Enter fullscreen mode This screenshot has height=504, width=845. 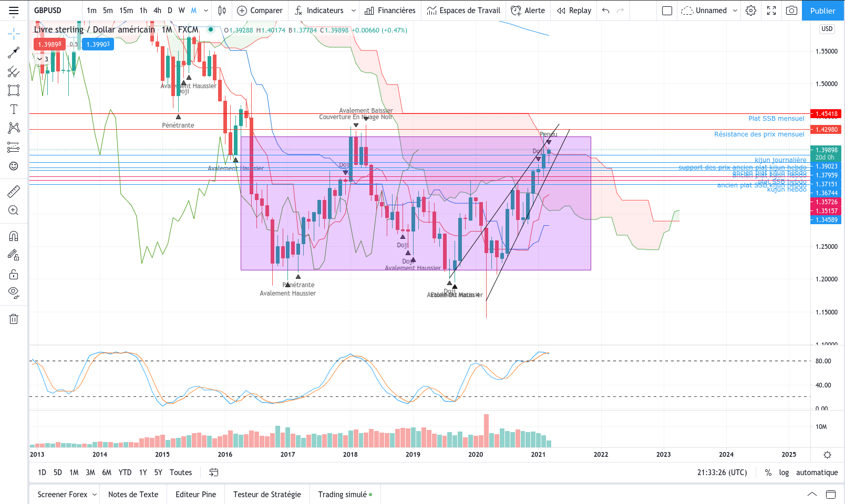(771, 10)
